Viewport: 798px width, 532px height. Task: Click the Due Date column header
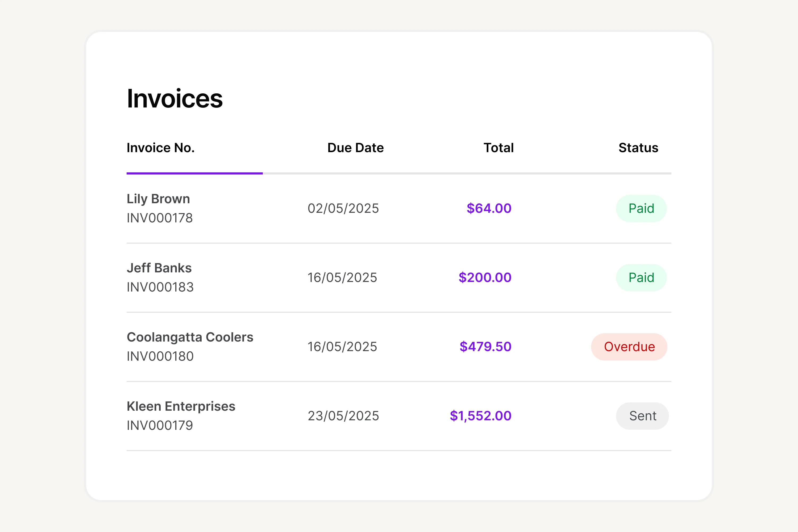coord(355,148)
